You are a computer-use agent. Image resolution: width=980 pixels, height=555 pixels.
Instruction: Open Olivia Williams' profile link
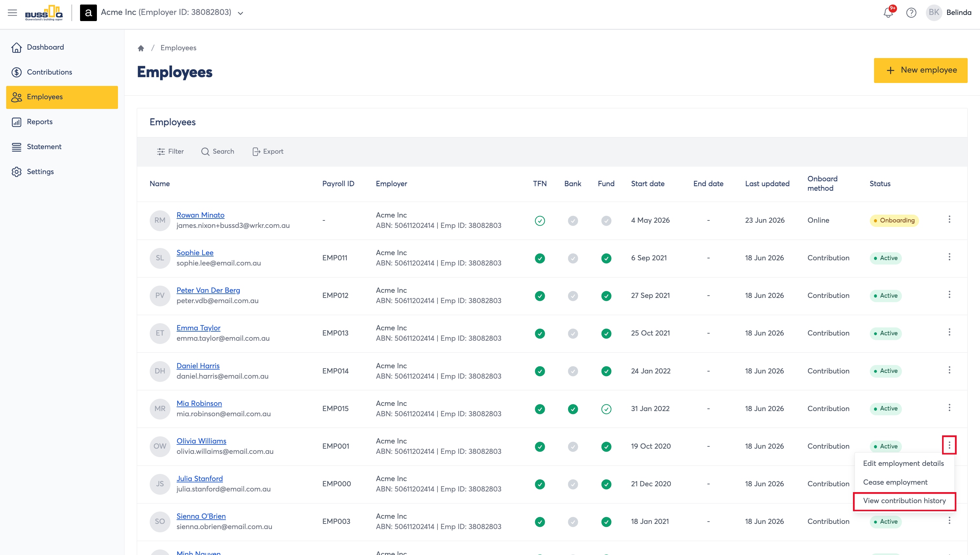point(201,441)
